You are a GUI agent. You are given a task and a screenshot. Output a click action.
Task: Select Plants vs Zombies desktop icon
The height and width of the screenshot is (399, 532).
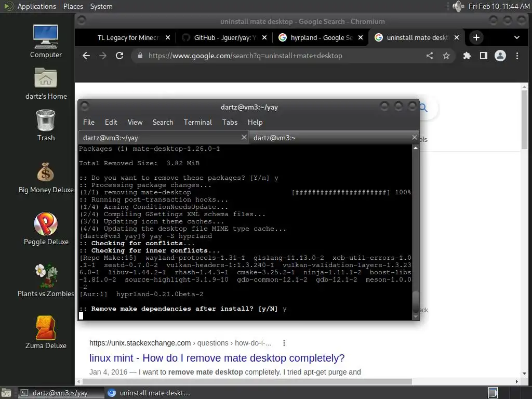[x=46, y=281]
